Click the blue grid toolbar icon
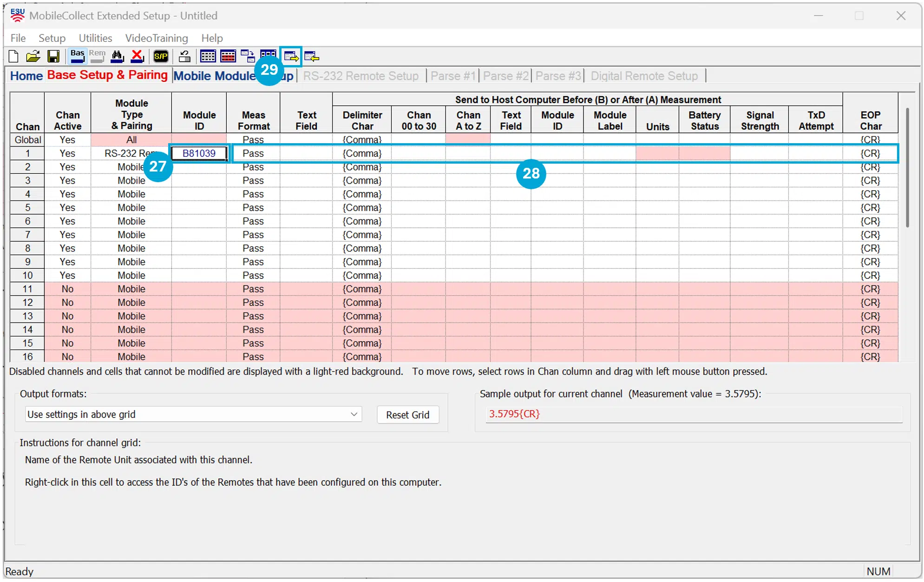Viewport: 924px width, 582px height. pos(208,57)
